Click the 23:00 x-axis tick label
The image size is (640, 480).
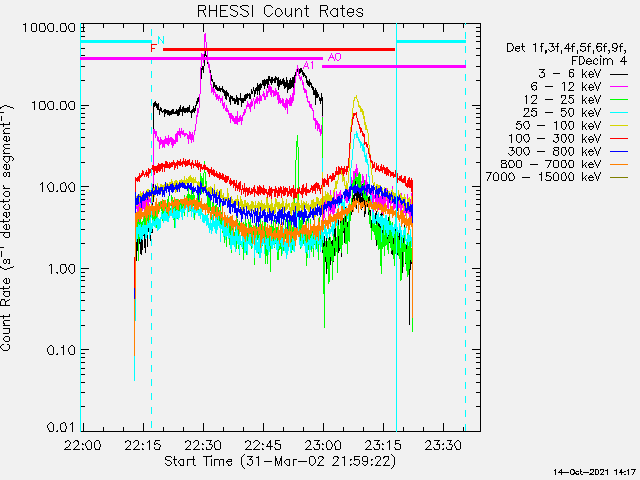[323, 445]
